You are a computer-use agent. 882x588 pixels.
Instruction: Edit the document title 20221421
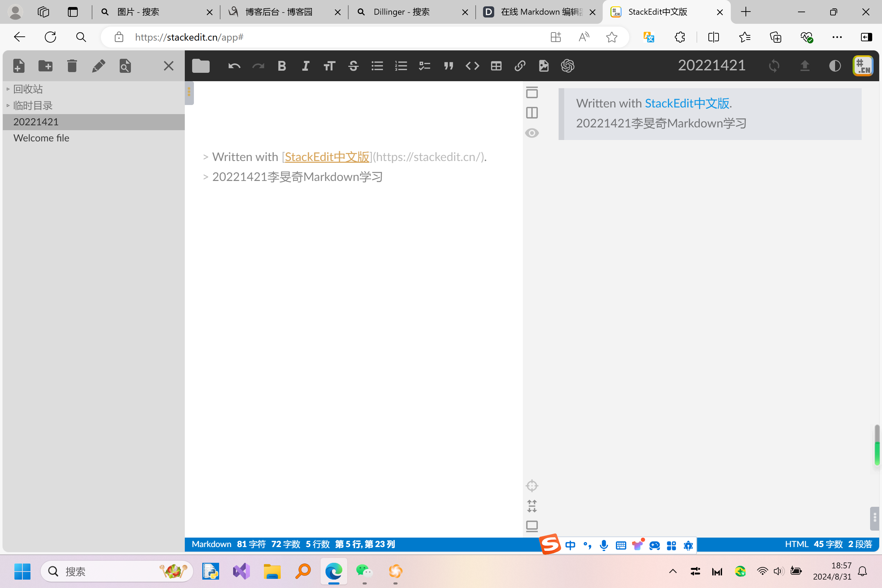(x=711, y=66)
